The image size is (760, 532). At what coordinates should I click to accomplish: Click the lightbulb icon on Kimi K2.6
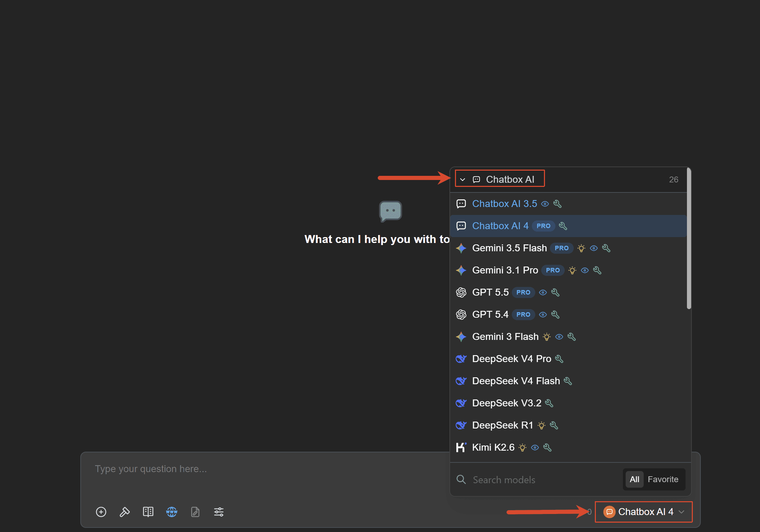pos(522,448)
